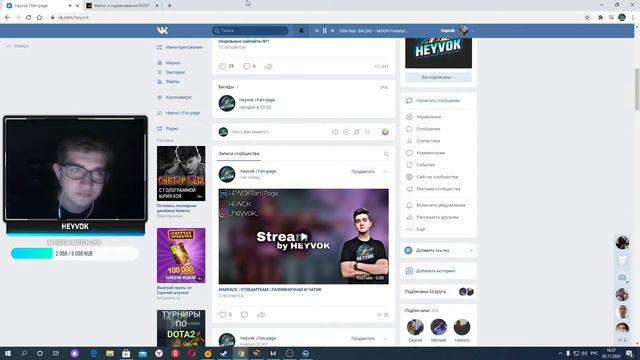640x360 pixels.
Task: Open the 33 subscribed friends list
Action: [425, 291]
